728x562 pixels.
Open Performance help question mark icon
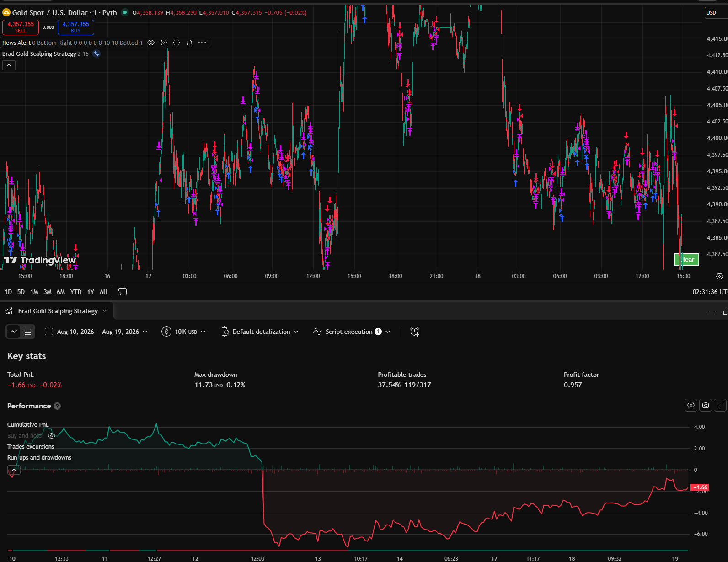point(57,406)
